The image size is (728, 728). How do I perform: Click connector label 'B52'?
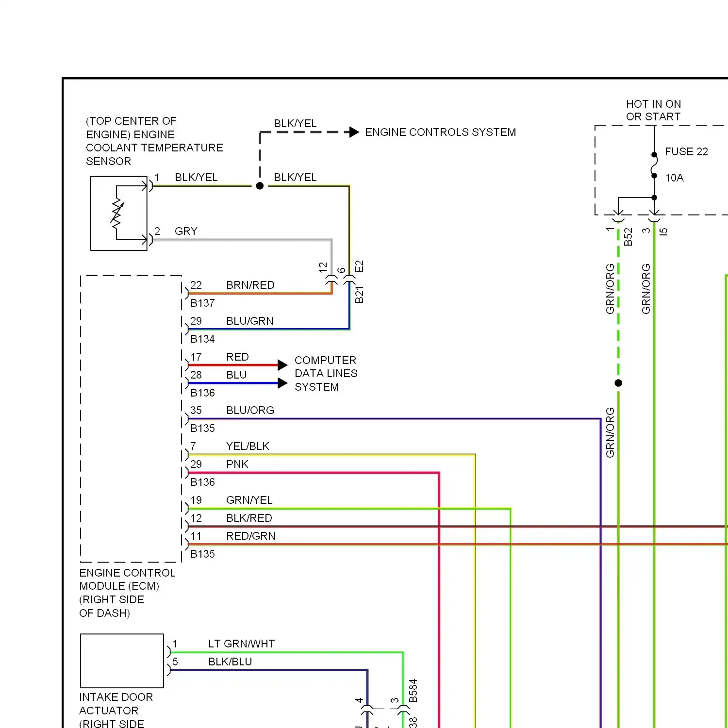click(628, 237)
